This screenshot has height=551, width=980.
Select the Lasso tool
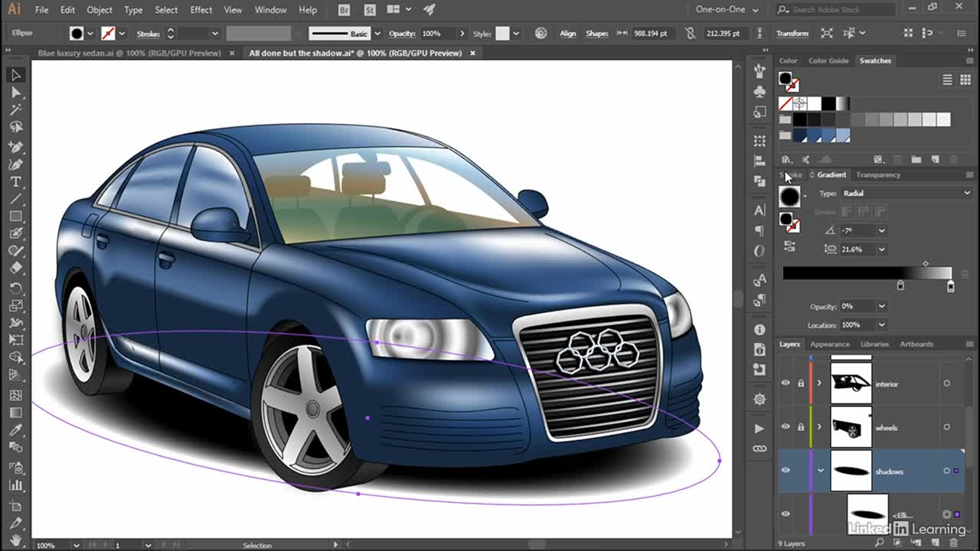15,128
